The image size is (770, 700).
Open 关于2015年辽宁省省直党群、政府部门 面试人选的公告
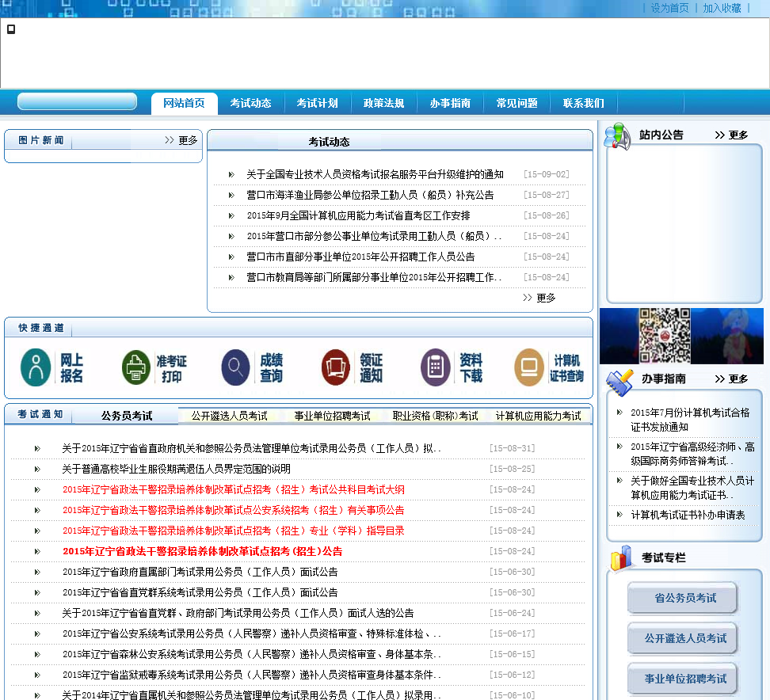click(x=238, y=613)
